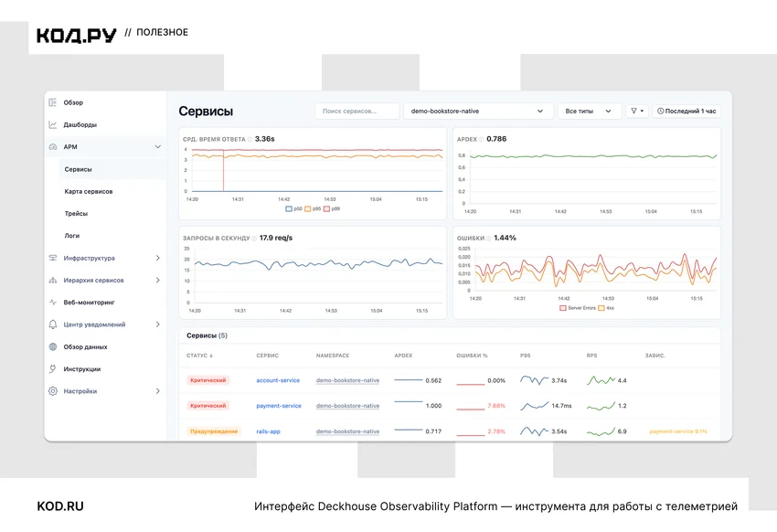
Task: Click the Центр уведомлений bell icon
Action: 52,325
